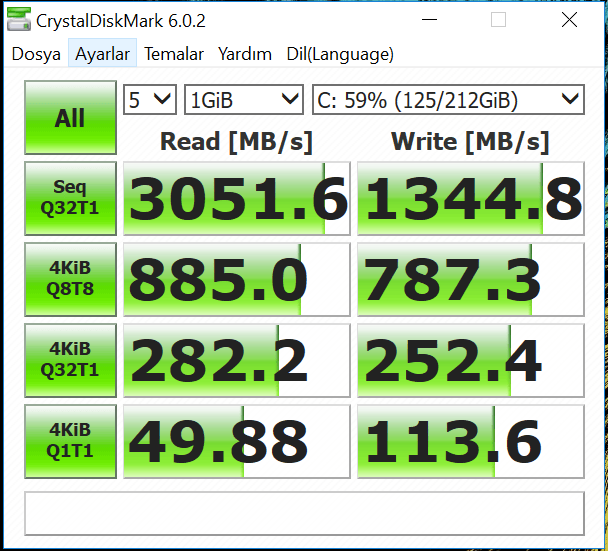Start the Seq Q32T1 test
Viewport: 608px width, 551px height.
click(x=70, y=199)
